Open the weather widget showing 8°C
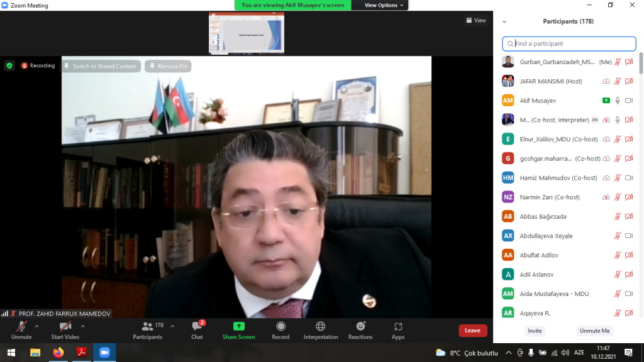This screenshot has width=644, height=362. point(467,353)
